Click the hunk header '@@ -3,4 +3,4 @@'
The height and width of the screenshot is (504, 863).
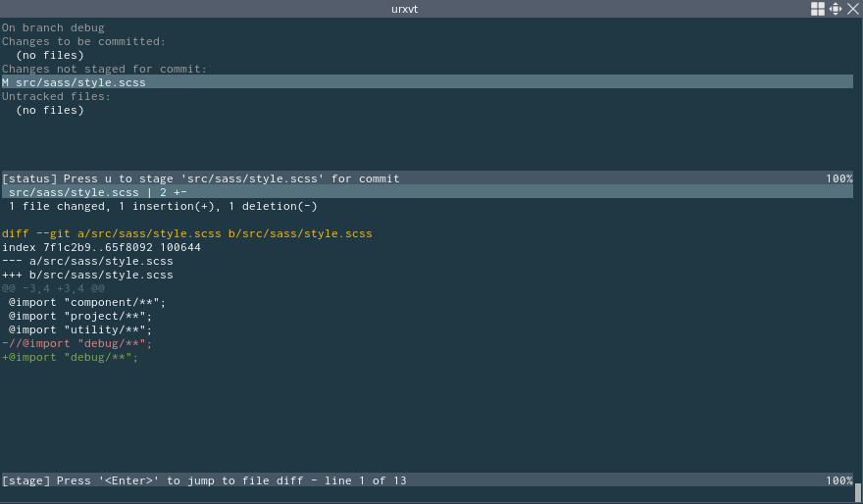[53, 288]
